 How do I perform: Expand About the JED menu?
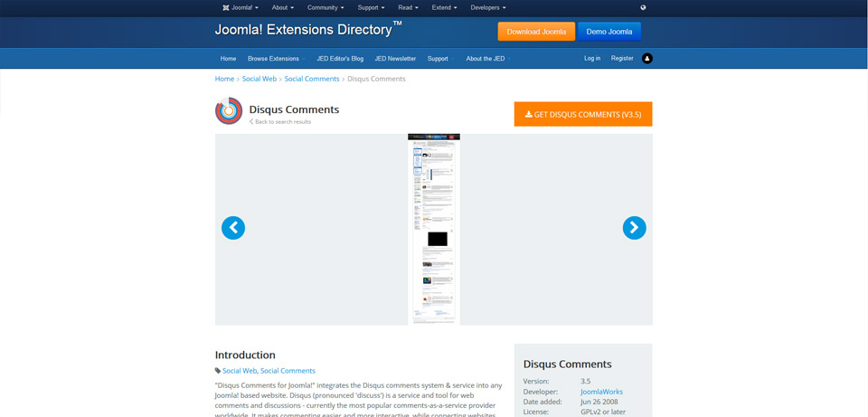[488, 59]
